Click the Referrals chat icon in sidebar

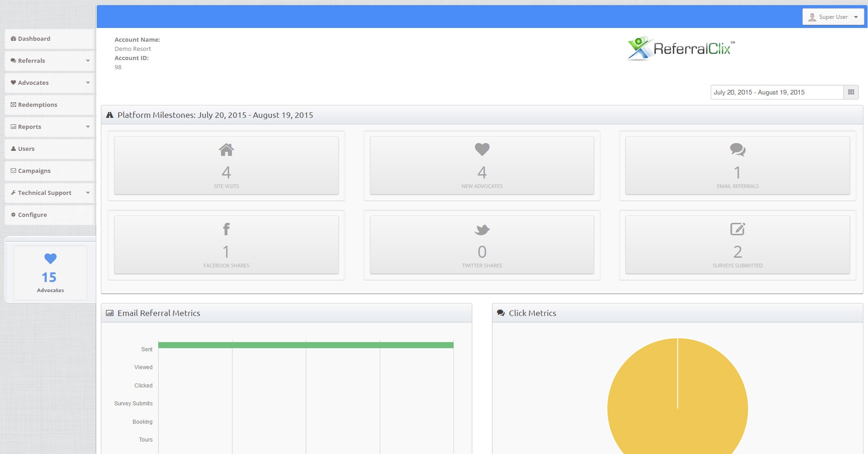click(13, 61)
